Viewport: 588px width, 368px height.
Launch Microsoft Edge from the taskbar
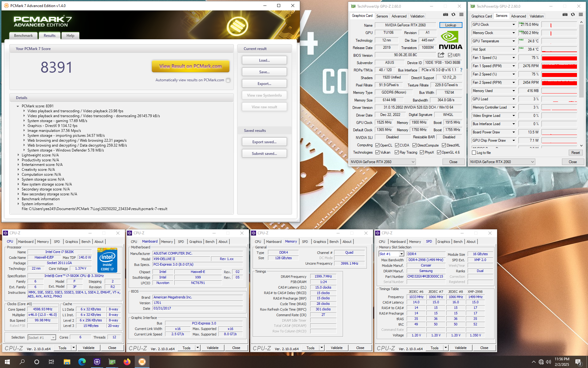coord(82,362)
